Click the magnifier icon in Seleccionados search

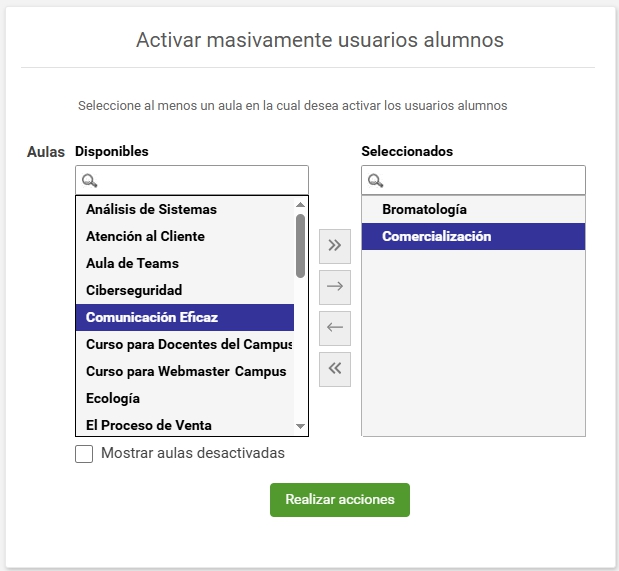(x=375, y=181)
